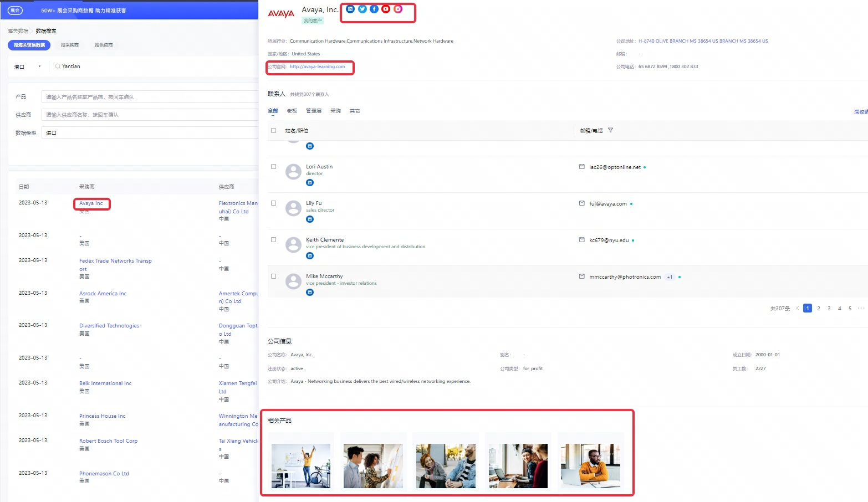Image resolution: width=868 pixels, height=502 pixels.
Task: Switch to the 其它 contacts tab
Action: click(x=355, y=111)
